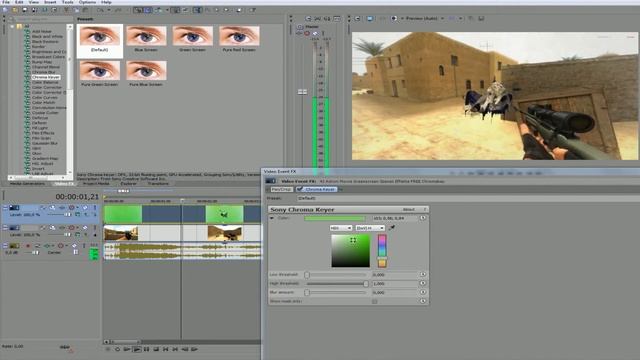Open the Insert menu
This screenshot has height=360, width=640.
pos(50,2)
